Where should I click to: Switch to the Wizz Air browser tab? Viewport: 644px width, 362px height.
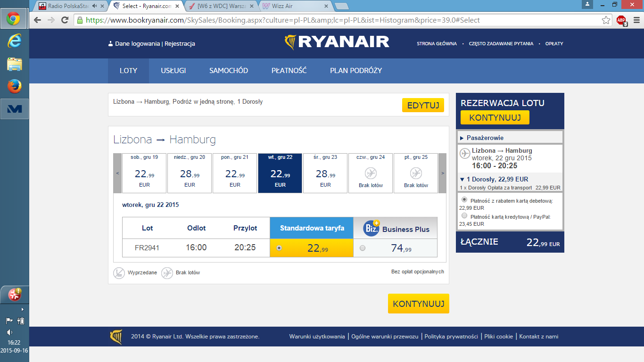[x=295, y=6]
